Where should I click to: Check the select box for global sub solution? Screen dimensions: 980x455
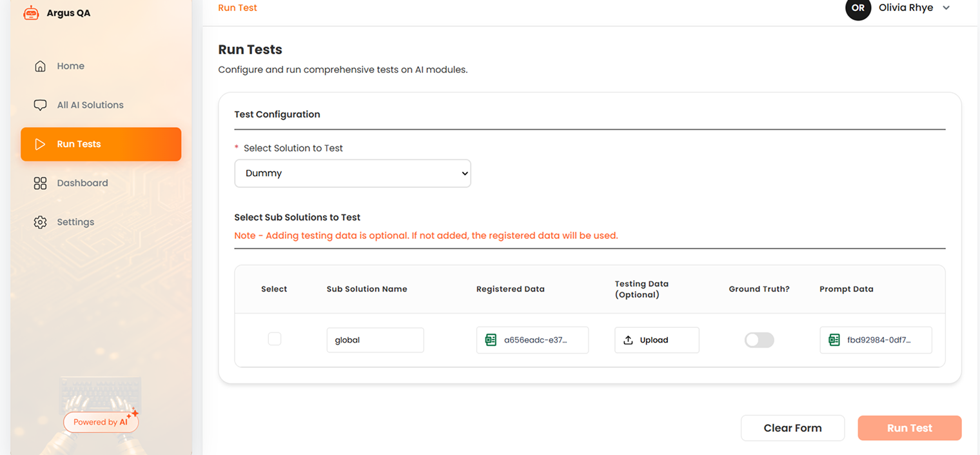click(x=275, y=339)
